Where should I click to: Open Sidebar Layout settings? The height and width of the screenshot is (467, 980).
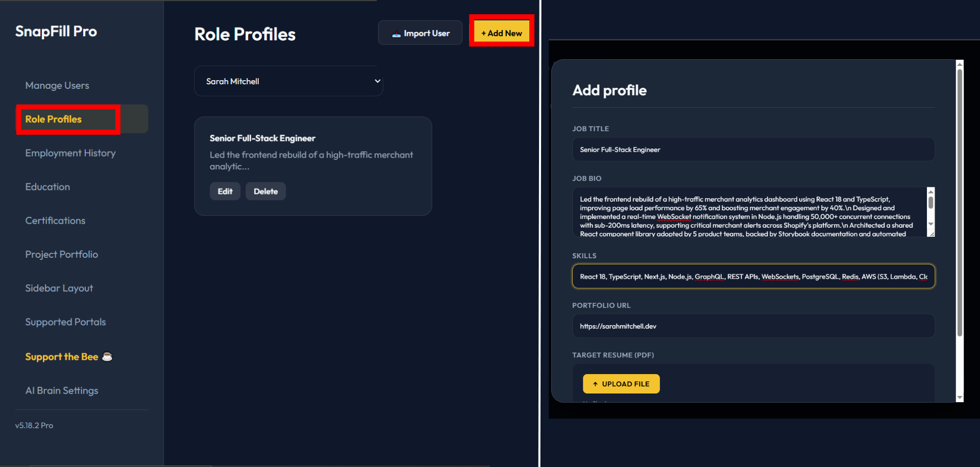[x=59, y=288]
